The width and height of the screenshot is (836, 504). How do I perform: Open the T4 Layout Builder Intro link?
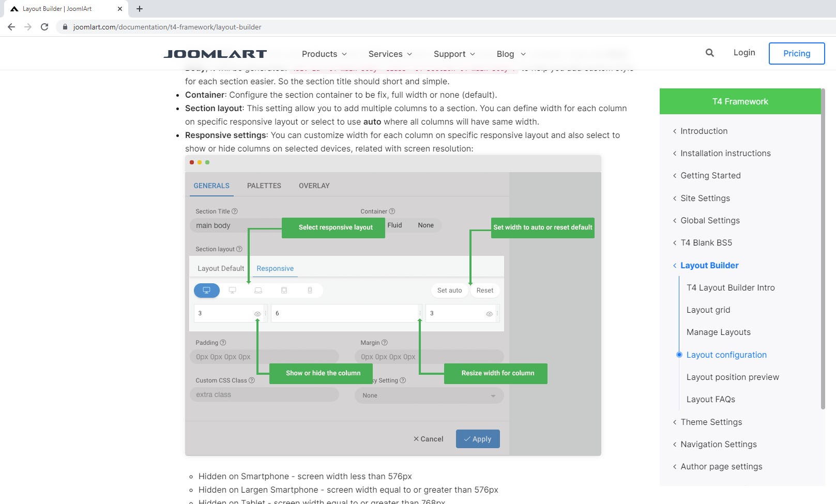tap(731, 288)
